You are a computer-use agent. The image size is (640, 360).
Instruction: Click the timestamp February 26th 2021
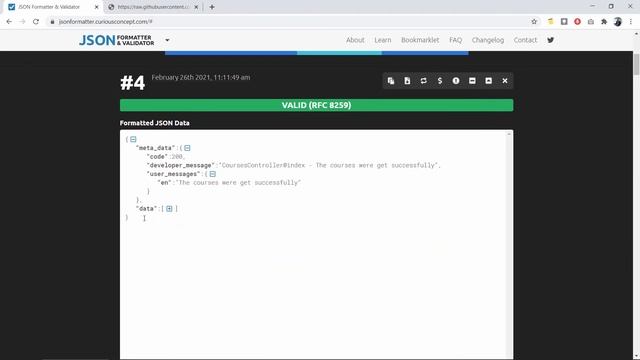click(x=200, y=77)
